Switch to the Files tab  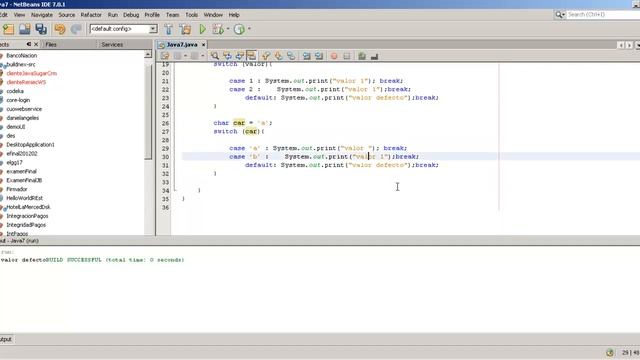click(51, 44)
